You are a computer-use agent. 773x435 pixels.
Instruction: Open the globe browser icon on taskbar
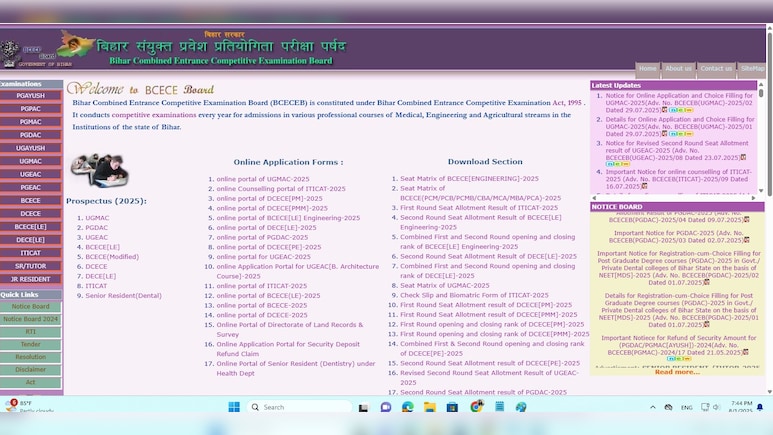[521, 407]
